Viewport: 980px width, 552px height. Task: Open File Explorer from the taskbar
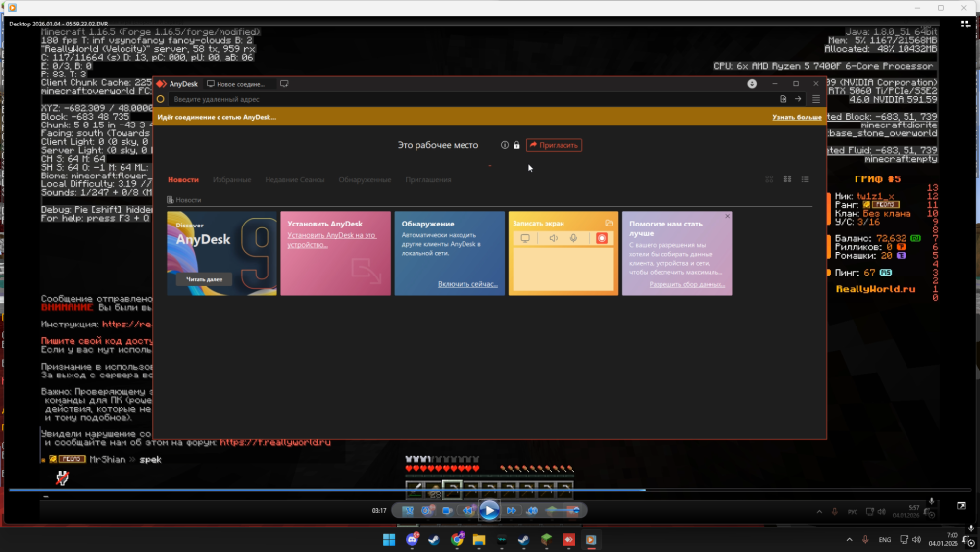pyautogui.click(x=479, y=539)
